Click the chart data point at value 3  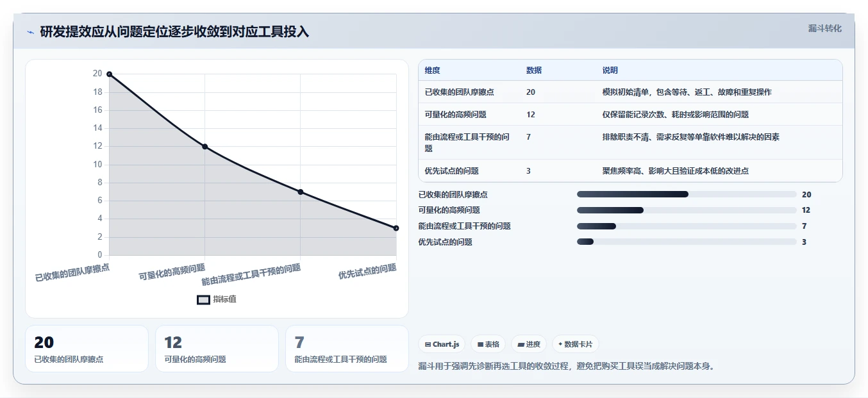[x=396, y=228]
